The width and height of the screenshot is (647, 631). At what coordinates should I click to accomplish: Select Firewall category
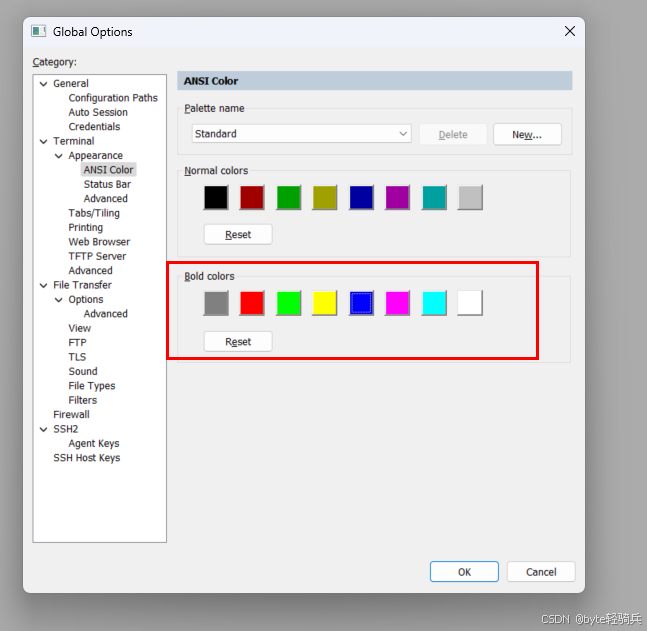click(71, 415)
